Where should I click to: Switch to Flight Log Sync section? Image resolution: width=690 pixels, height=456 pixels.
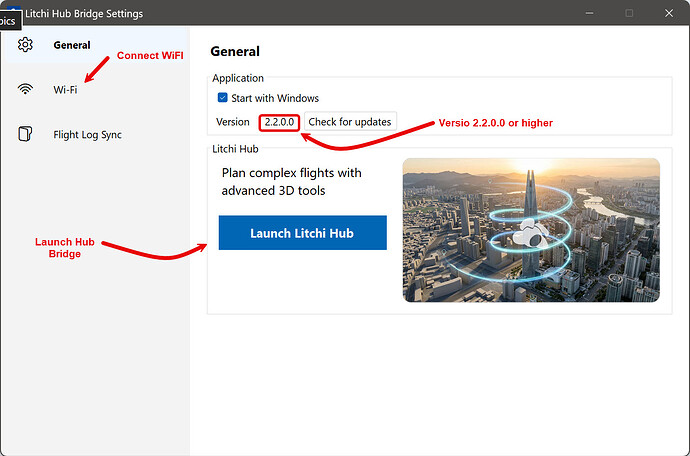coord(97,134)
